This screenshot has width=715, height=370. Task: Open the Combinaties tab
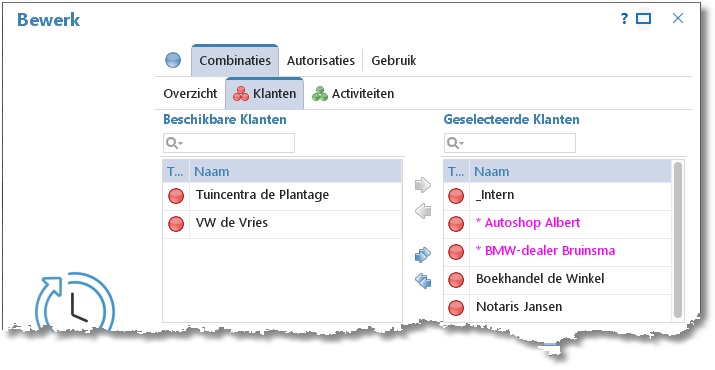(235, 61)
